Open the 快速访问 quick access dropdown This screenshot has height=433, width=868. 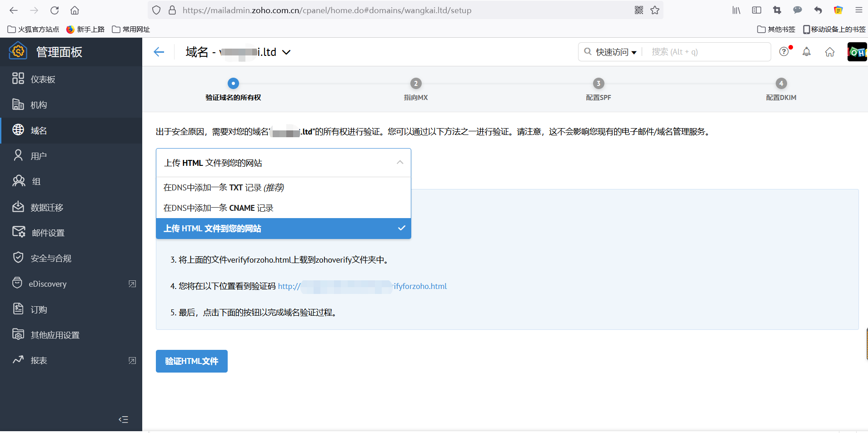coord(616,52)
